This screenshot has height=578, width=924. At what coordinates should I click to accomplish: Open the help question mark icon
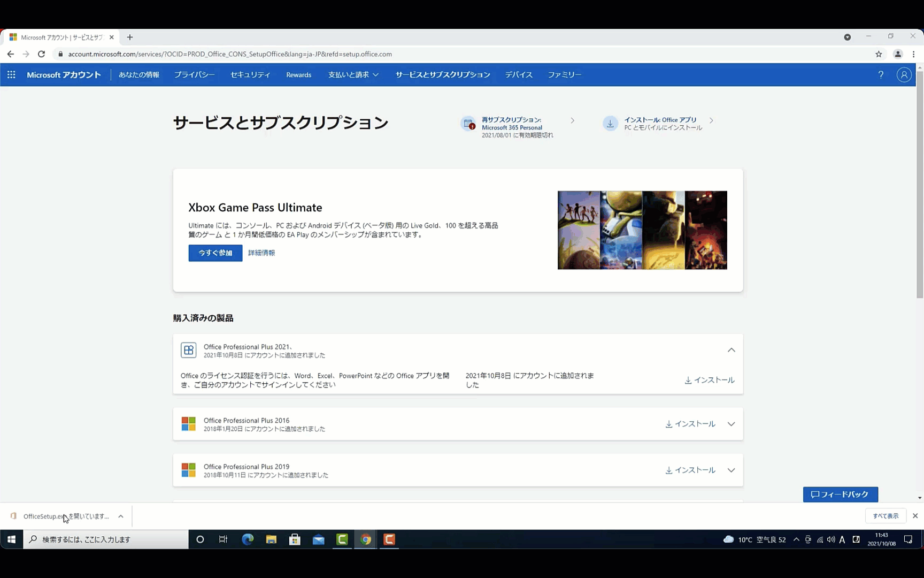pyautogui.click(x=881, y=75)
